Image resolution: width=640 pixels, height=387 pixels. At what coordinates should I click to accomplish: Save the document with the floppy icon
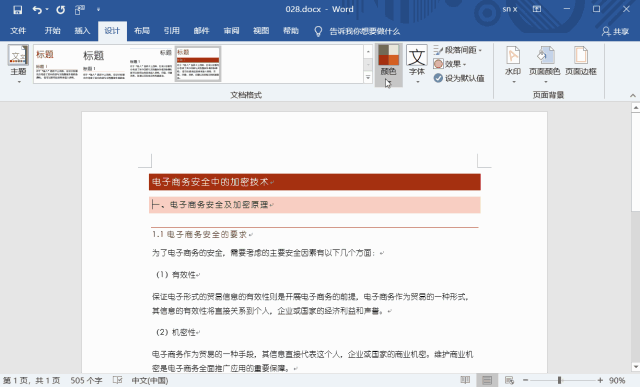[x=18, y=9]
